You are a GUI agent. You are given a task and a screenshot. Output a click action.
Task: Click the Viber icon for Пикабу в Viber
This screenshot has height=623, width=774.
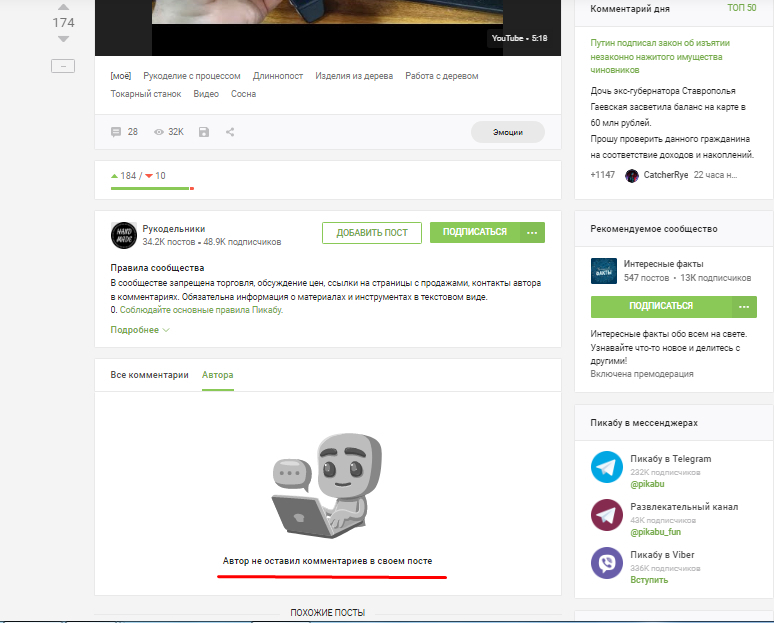click(x=607, y=563)
